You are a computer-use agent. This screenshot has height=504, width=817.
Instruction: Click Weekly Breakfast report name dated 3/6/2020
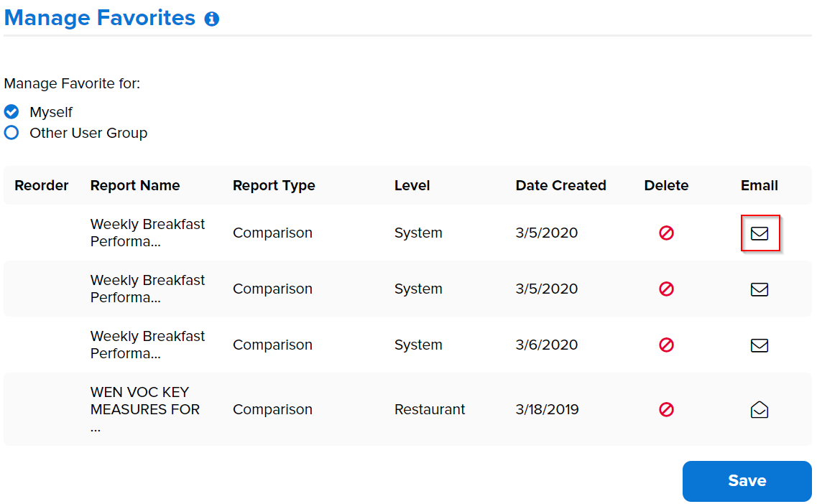147,345
